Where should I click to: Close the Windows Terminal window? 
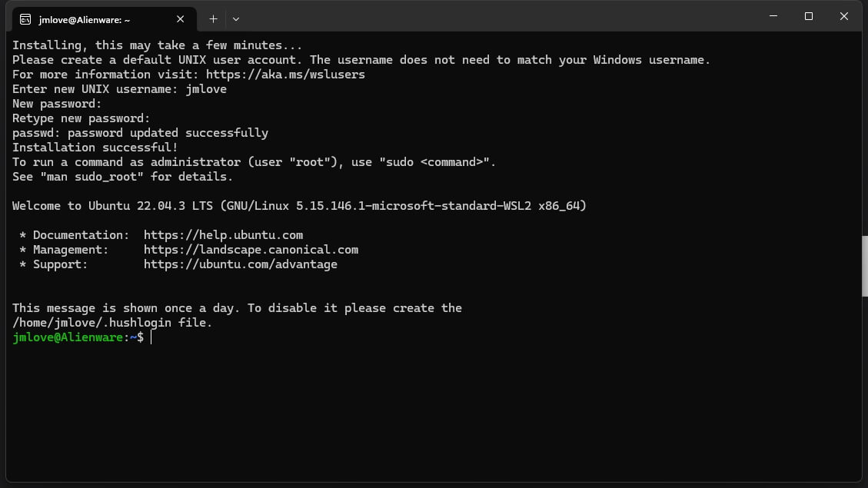[843, 16]
